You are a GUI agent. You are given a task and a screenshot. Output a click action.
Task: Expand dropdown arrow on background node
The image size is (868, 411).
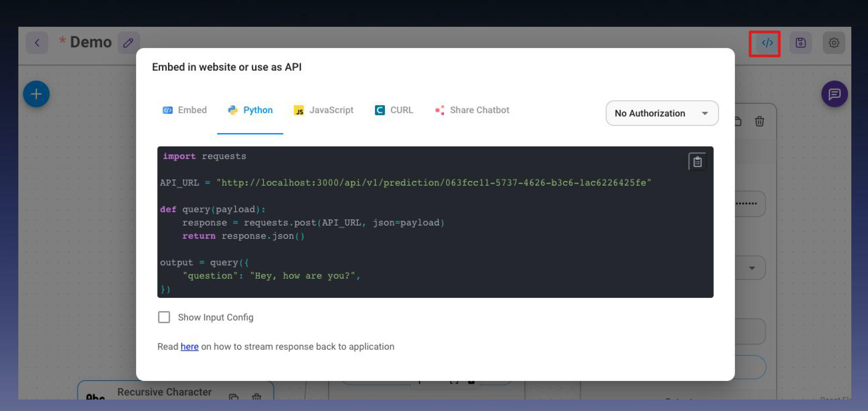[752, 268]
